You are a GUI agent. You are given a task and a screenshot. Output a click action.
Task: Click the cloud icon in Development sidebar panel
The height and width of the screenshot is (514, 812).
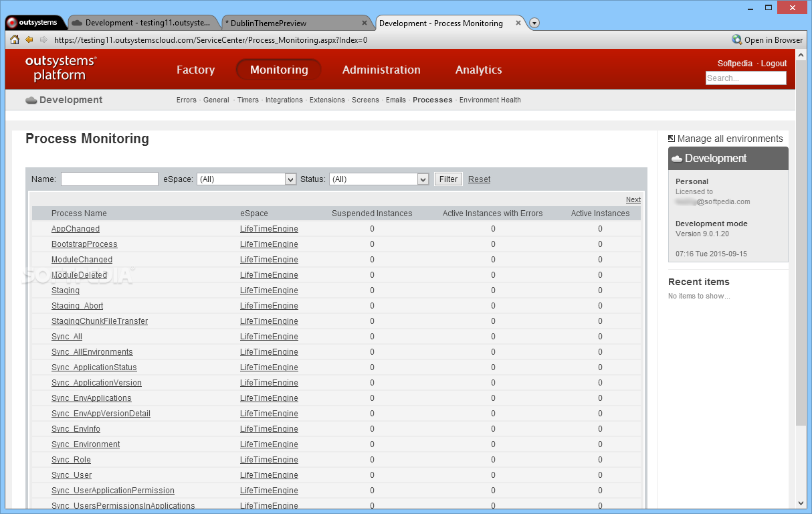(677, 159)
